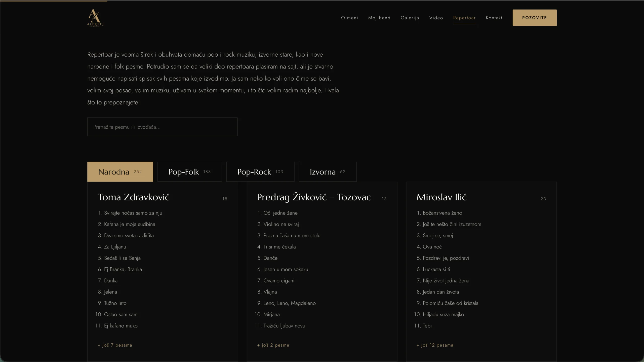Screen dimensions: 644x362
Task: Select the Narodna tab
Action: [120, 172]
